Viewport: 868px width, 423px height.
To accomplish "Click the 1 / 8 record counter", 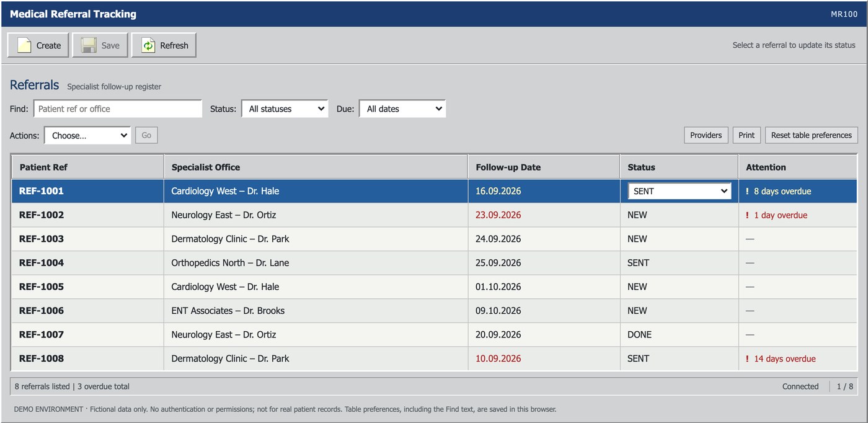I will (845, 386).
